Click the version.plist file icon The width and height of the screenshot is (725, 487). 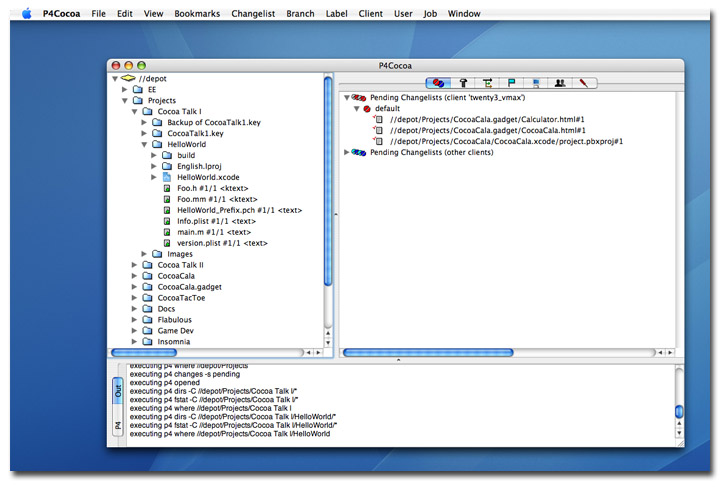tap(167, 243)
